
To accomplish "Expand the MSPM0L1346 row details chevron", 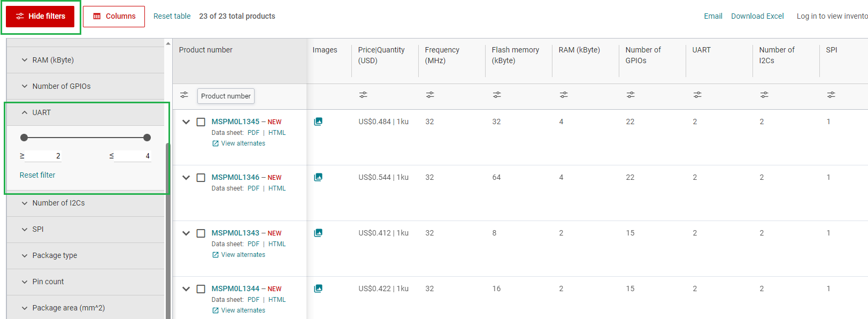I will point(186,178).
